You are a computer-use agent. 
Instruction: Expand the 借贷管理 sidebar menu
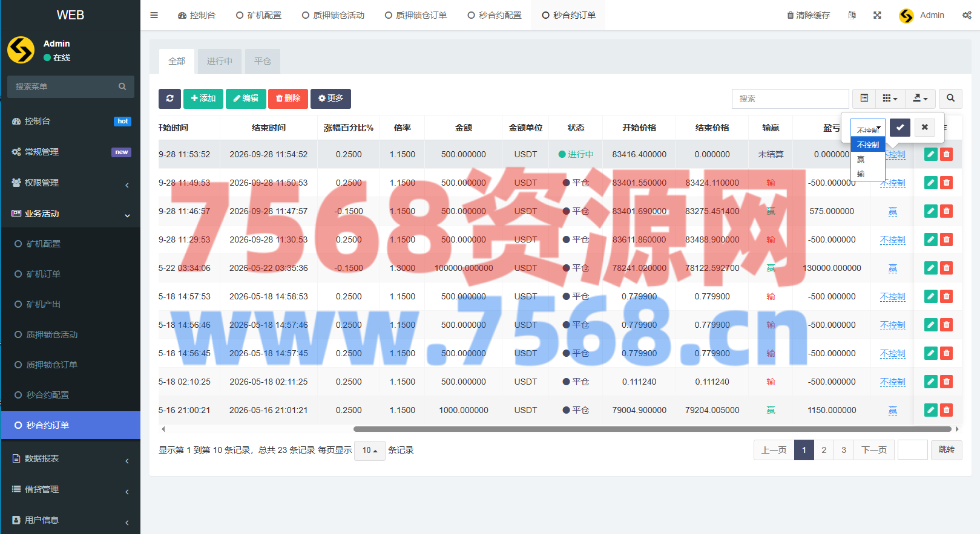(71, 489)
